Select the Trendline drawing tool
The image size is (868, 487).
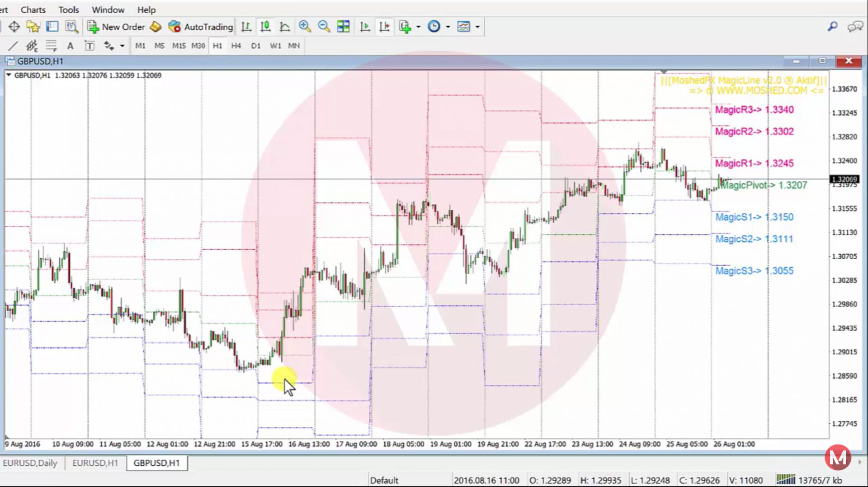click(x=13, y=45)
